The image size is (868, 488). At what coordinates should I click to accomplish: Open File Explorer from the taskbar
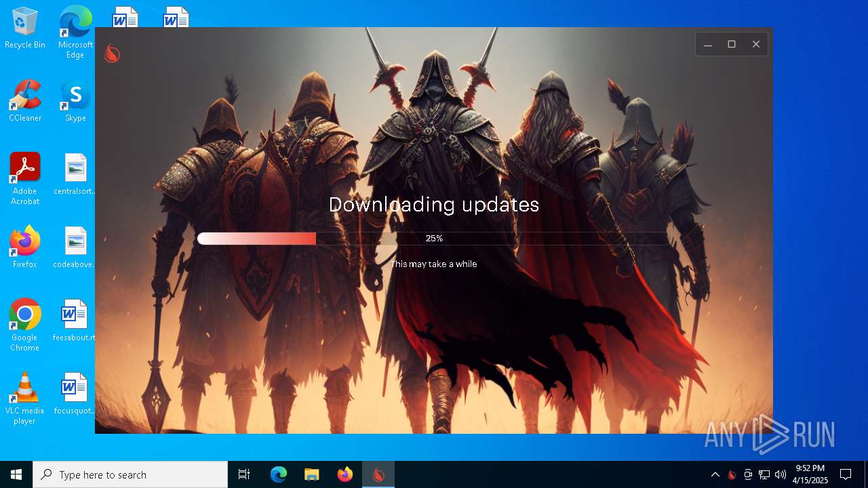coord(312,474)
